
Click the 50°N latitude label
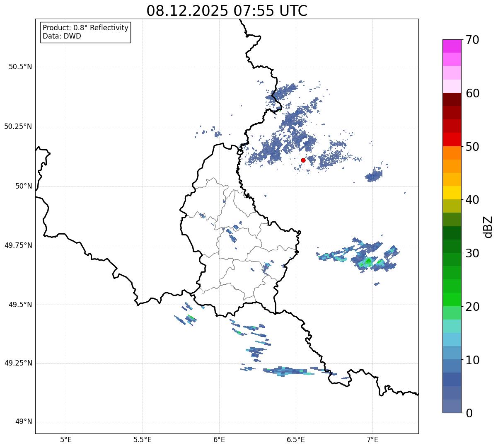[x=24, y=186]
